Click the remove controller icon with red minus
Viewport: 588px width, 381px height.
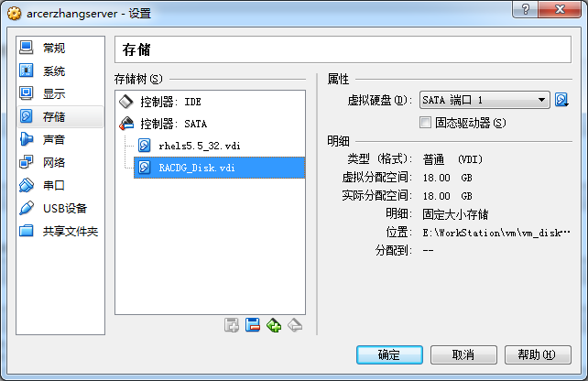point(253,325)
